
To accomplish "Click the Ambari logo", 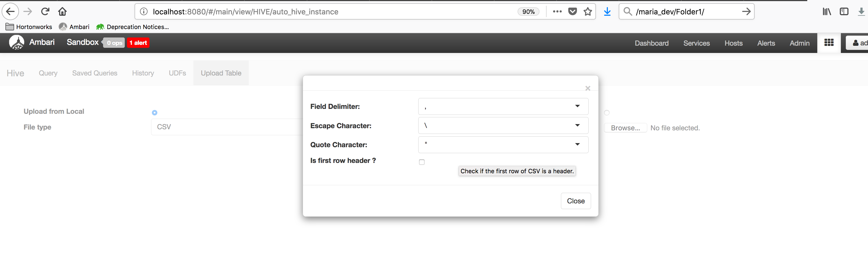I will [x=16, y=43].
